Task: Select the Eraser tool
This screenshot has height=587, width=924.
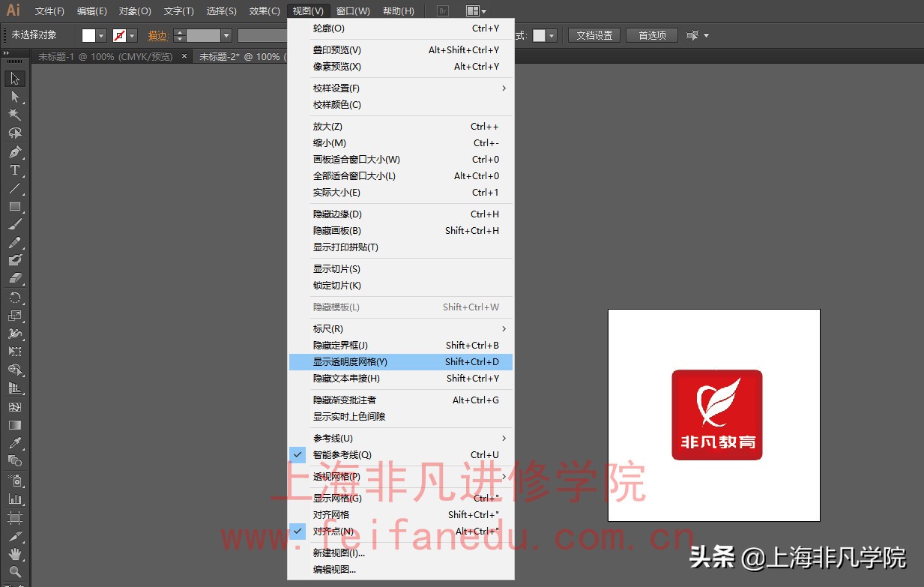Action: (x=13, y=277)
